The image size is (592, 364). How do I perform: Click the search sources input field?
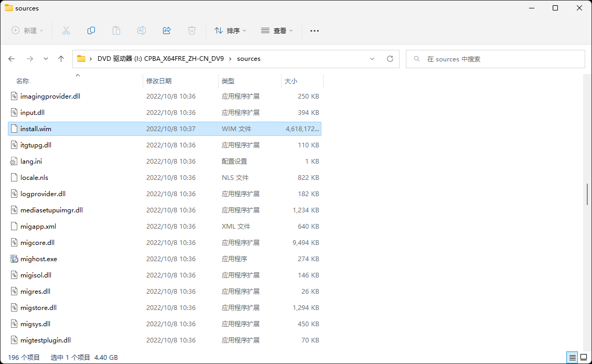(496, 59)
